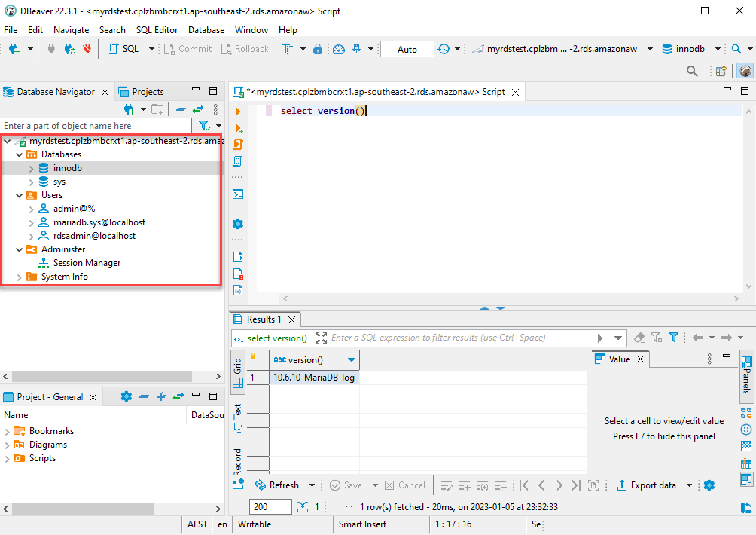Click Link with Editor arrows in navigator
This screenshot has height=535, width=756.
point(198,109)
